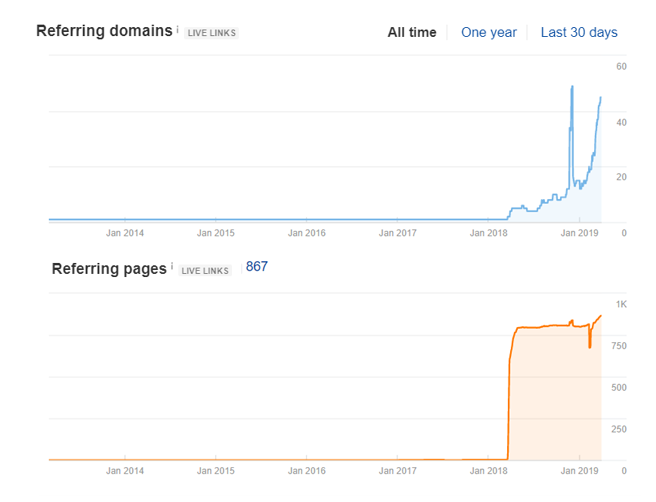Viewport: 656px width, 502px height.
Task: Click Jan 2014 label on Referring pages chart
Action: pos(125,471)
